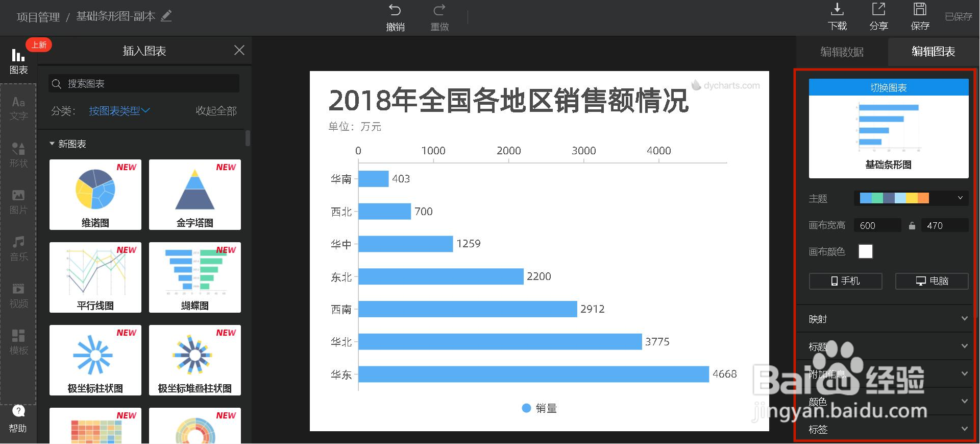Screen dimensions: 980x444
Task: Expand the 附加信息 section
Action: 887,374
